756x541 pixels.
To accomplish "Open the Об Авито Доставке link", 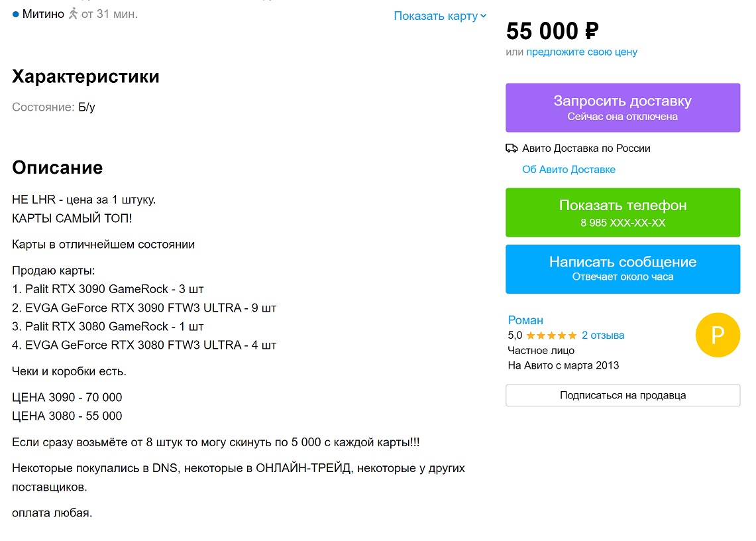I will (x=568, y=169).
